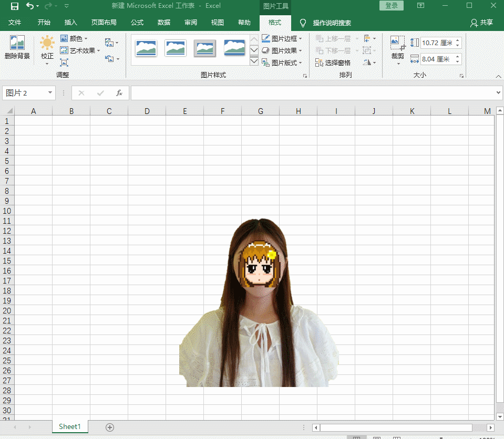Open the Insert (插入) ribbon tab
The width and height of the screenshot is (504, 439).
pyautogui.click(x=70, y=23)
